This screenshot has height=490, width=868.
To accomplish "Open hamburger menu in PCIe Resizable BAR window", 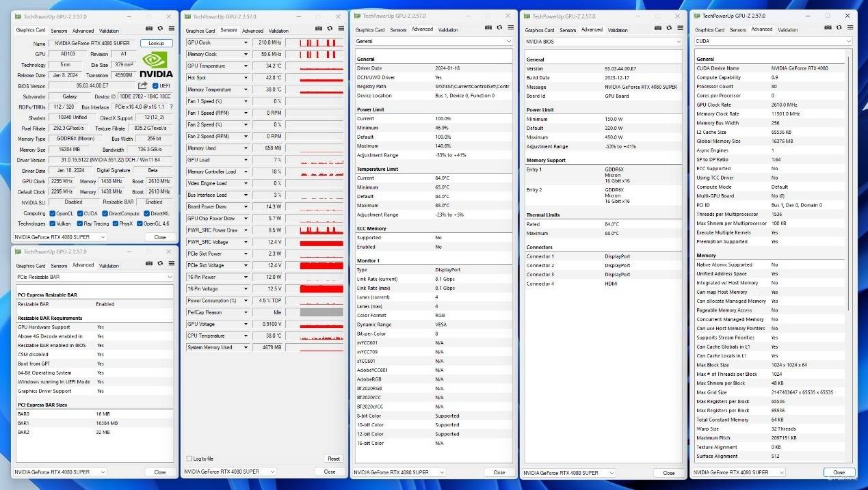I will [171, 264].
